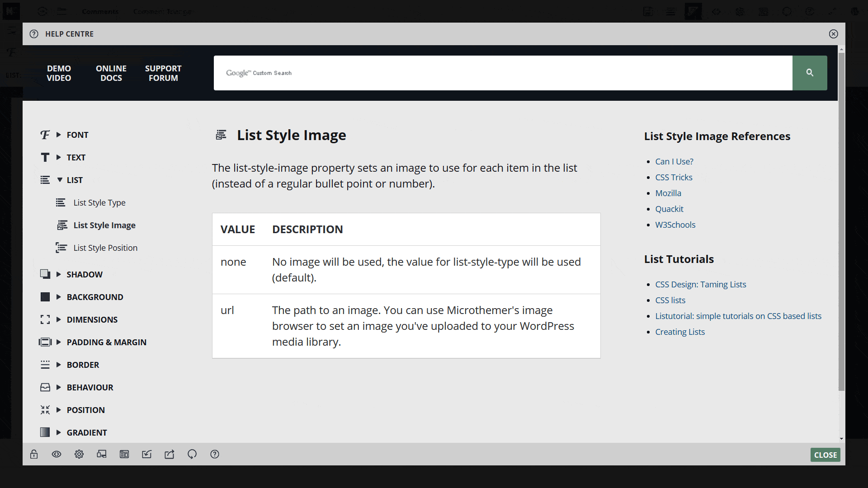Click the Shadow section icon in sidebar

tap(45, 274)
